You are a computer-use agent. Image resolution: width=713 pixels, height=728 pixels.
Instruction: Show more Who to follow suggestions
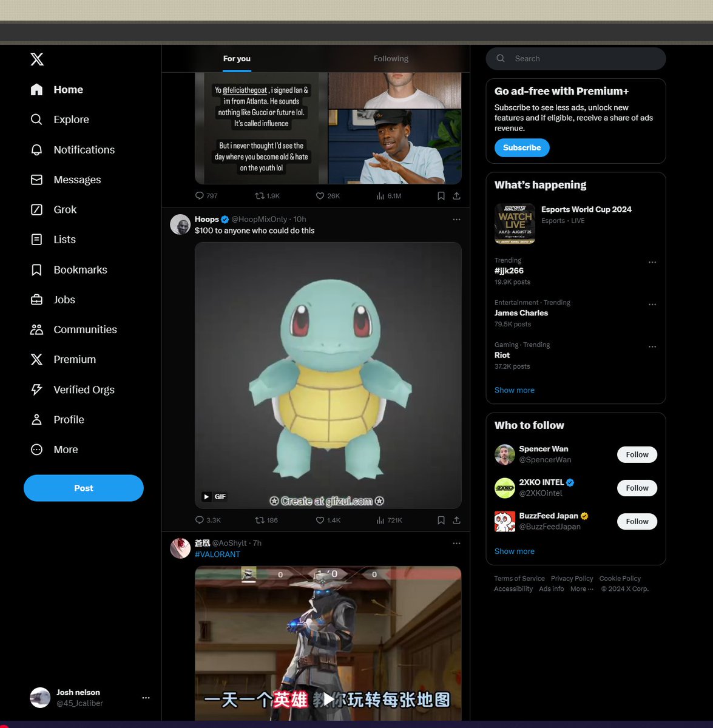coord(515,551)
